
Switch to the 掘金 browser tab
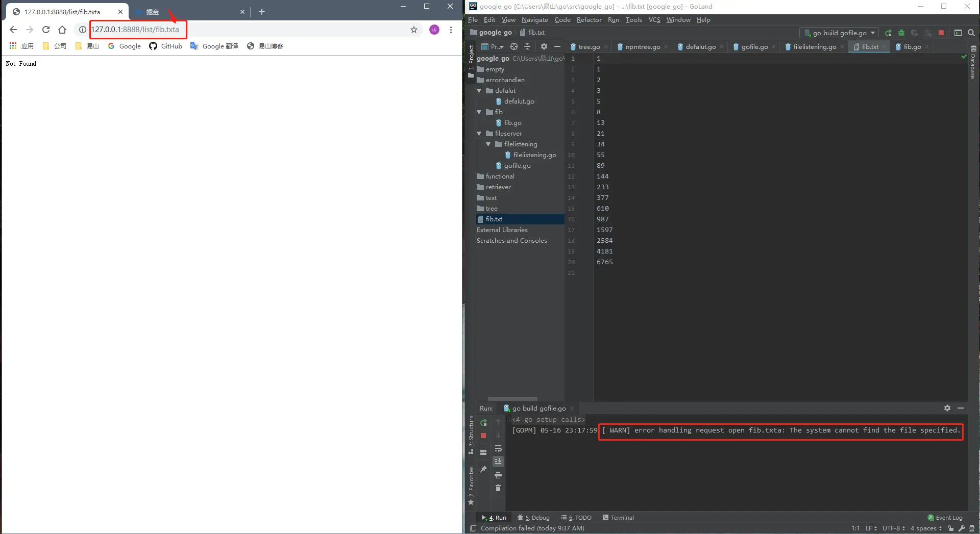(x=152, y=12)
